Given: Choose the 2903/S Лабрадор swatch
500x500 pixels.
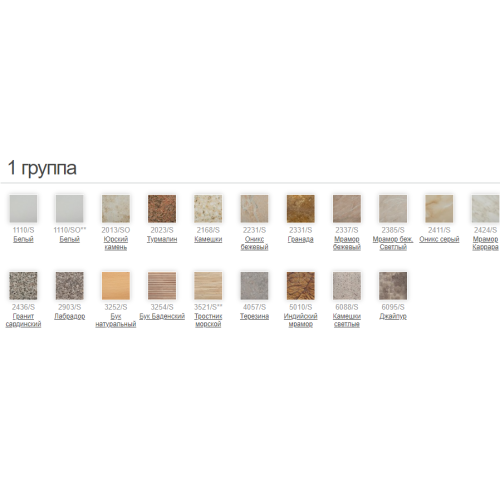Looking at the screenshot, I should click(x=70, y=286).
